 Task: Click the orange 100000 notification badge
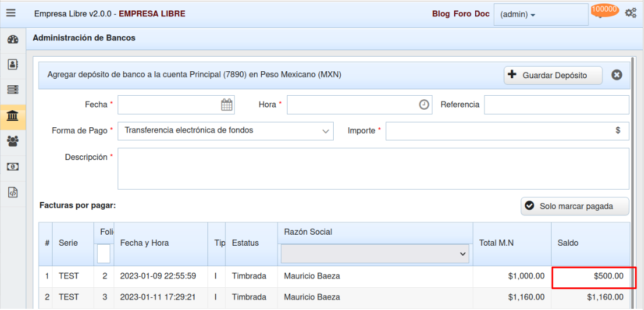pyautogui.click(x=605, y=10)
